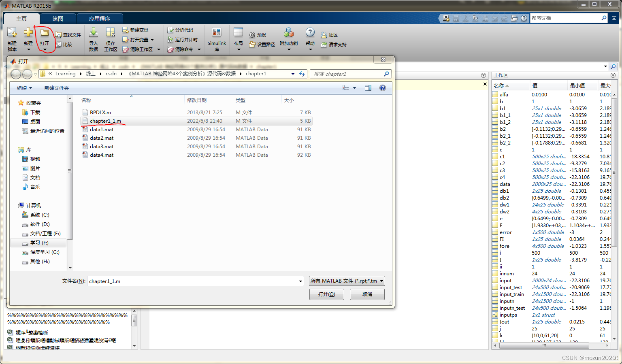The width and height of the screenshot is (622, 364).
Task: Click the refresh button beside address bar
Action: coord(302,74)
